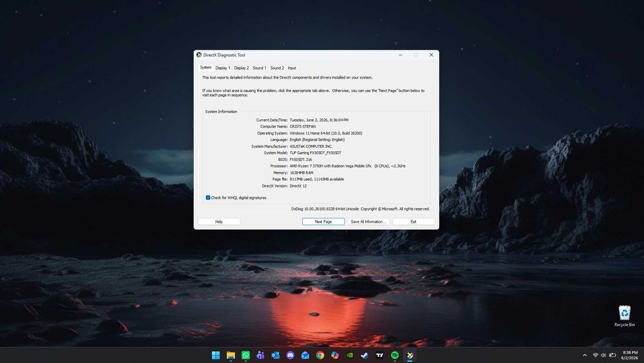The image size is (644, 363).
Task: Open Microsoft Copilot from the taskbar
Action: tap(335, 355)
